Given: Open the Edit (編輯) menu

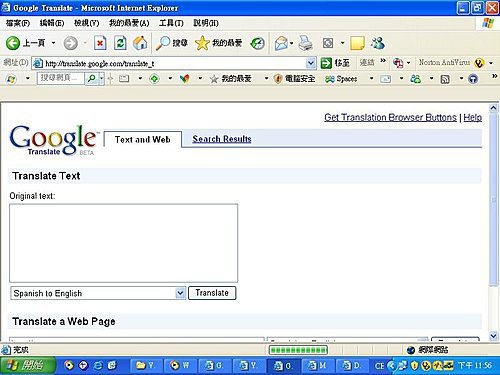Looking at the screenshot, I should coord(52,23).
